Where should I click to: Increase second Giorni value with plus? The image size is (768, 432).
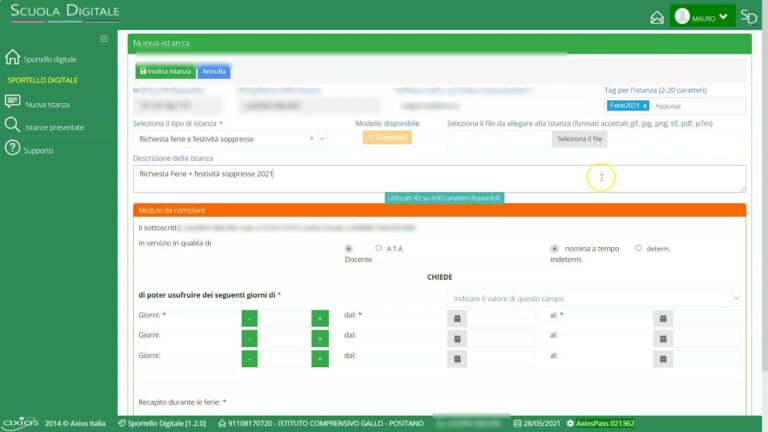(320, 338)
